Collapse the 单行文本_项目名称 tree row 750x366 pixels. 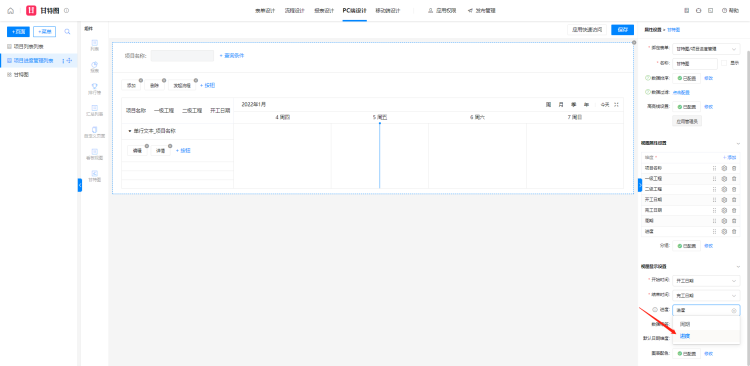[x=130, y=131]
